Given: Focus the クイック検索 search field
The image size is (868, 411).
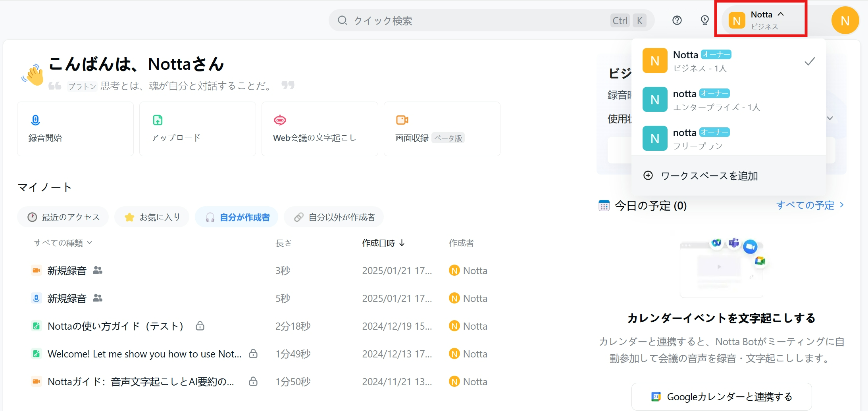Looking at the screenshot, I should [x=491, y=21].
